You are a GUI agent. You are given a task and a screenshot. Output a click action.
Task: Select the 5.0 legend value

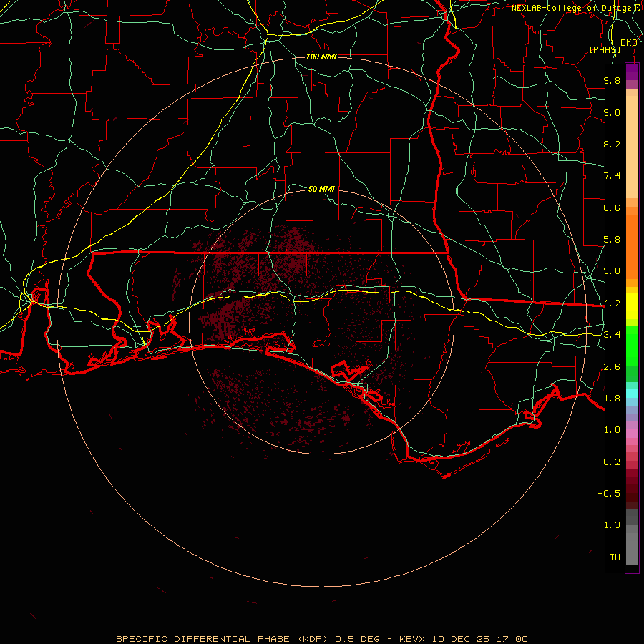(x=612, y=271)
